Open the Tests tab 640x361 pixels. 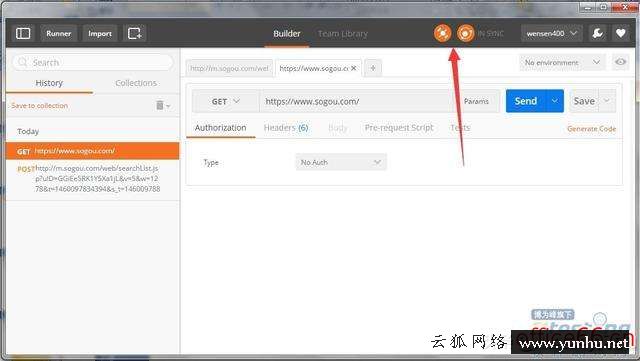tap(460, 128)
